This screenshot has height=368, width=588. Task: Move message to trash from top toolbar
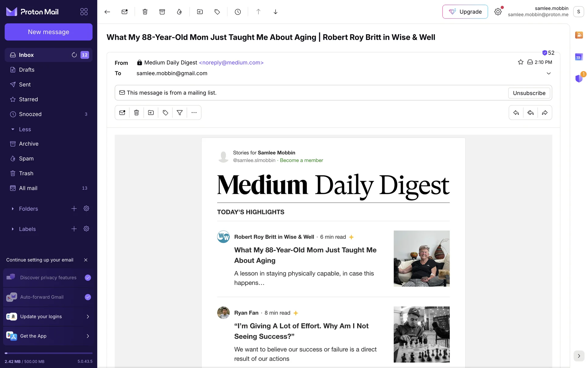tap(145, 12)
